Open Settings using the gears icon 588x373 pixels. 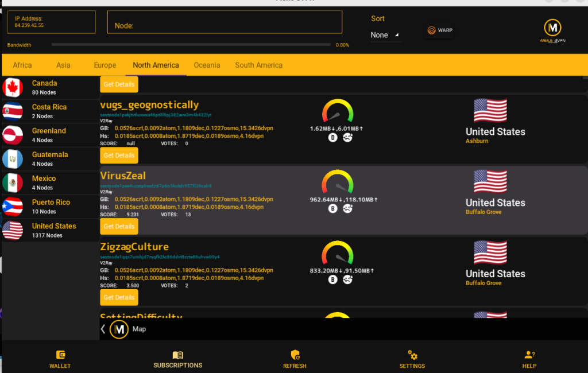412,359
